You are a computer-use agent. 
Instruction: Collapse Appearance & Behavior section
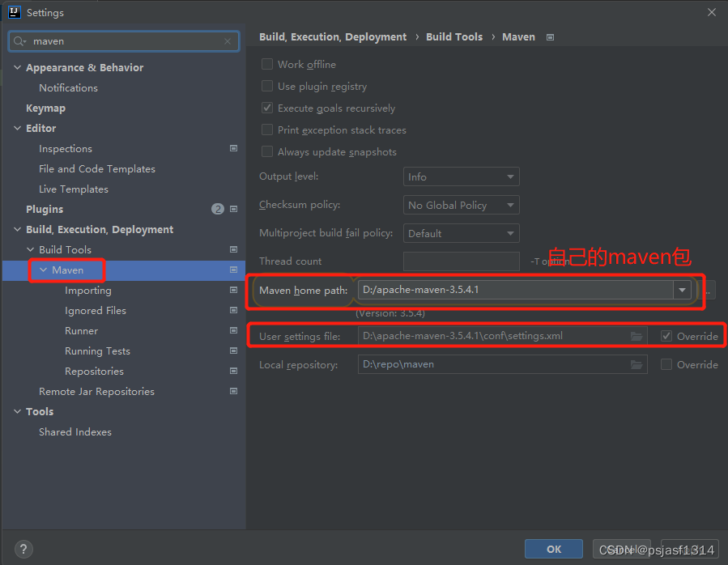[17, 68]
